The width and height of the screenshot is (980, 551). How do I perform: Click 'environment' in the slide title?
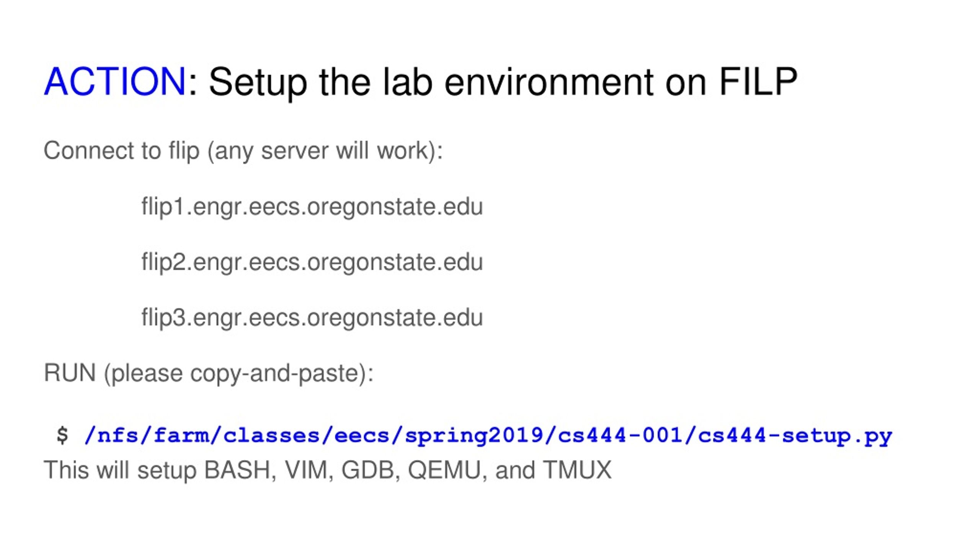(x=549, y=82)
